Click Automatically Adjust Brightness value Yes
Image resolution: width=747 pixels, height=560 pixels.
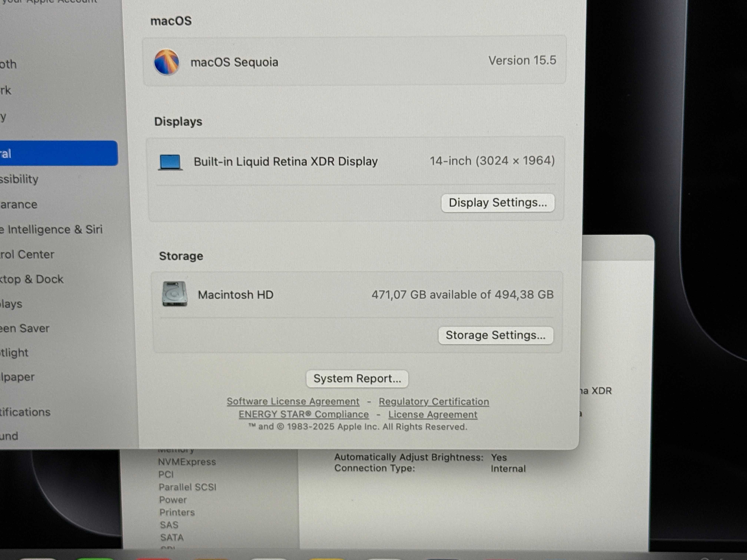tap(499, 457)
